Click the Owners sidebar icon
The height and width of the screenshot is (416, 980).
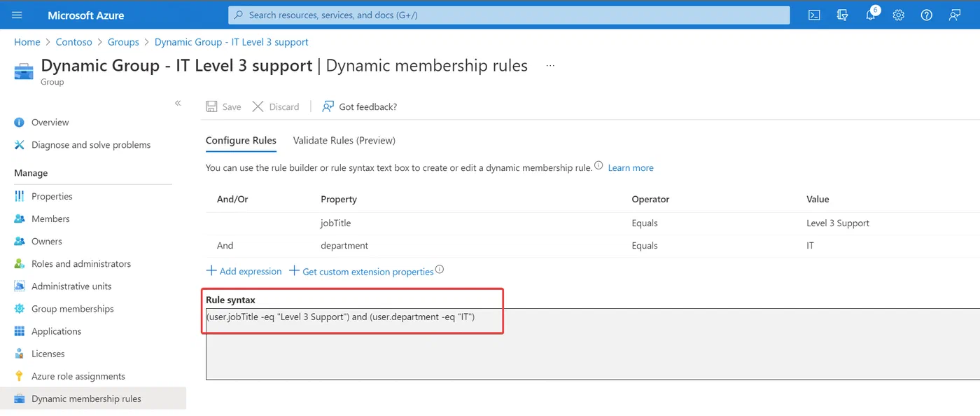20,242
